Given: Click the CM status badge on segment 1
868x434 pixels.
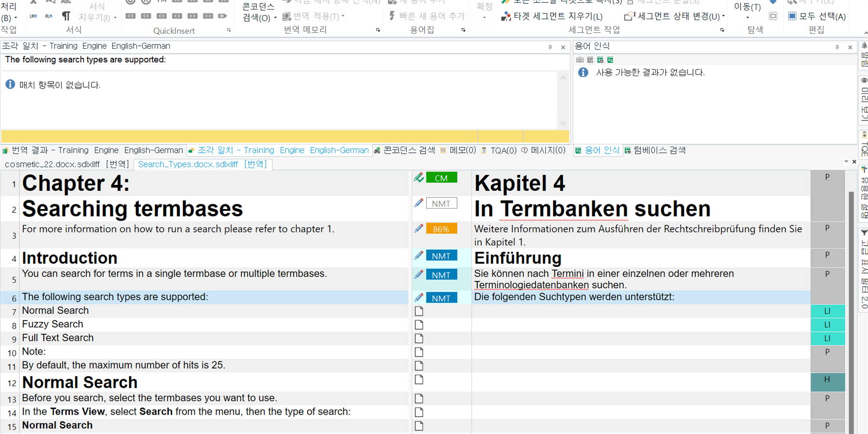Looking at the screenshot, I should coord(441,178).
